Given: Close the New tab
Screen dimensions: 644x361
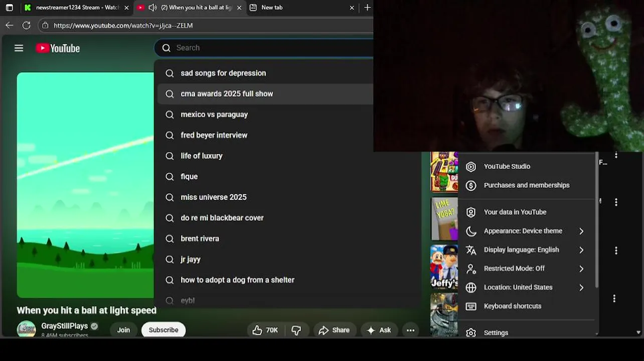Looking at the screenshot, I should [352, 8].
